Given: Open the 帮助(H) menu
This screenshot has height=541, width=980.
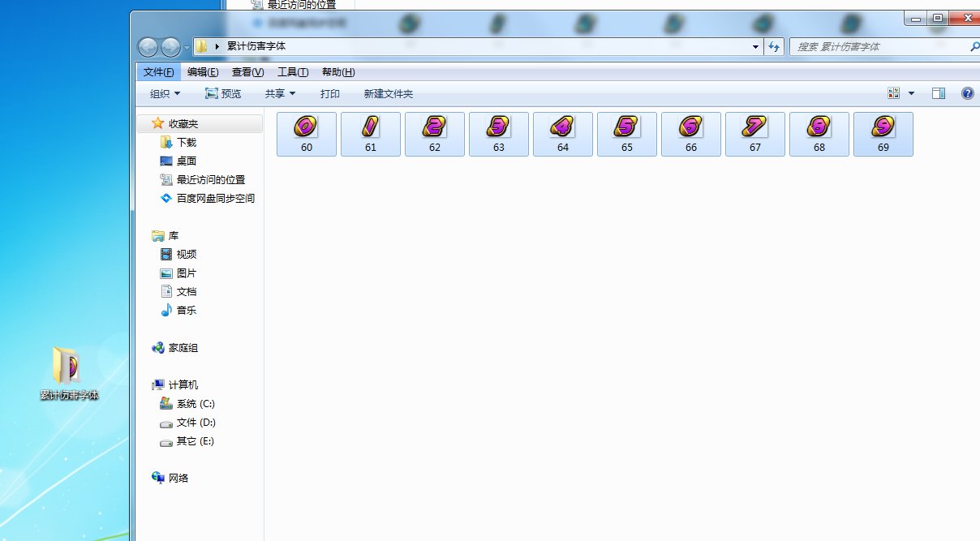Looking at the screenshot, I should pos(338,72).
